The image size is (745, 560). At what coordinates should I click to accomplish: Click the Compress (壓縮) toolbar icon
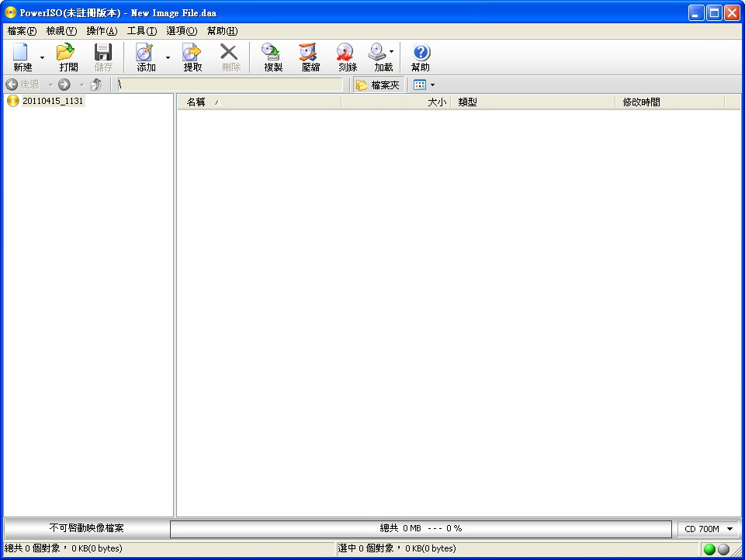[310, 57]
